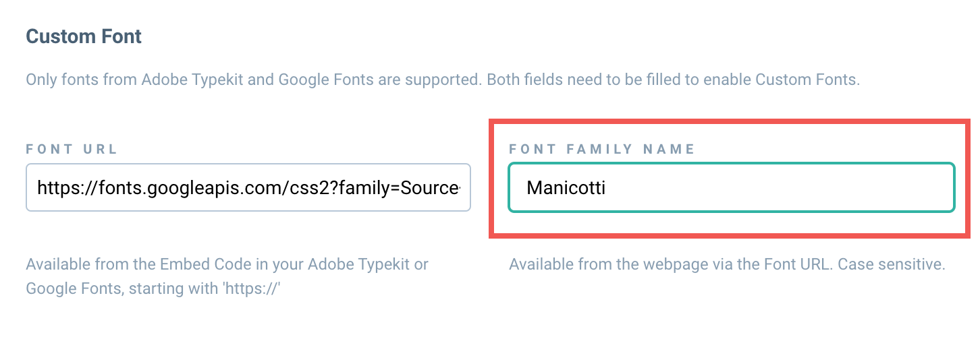The height and width of the screenshot is (337, 980).
Task: Click helper text 'Available from the Embed Code'
Action: [x=227, y=264]
